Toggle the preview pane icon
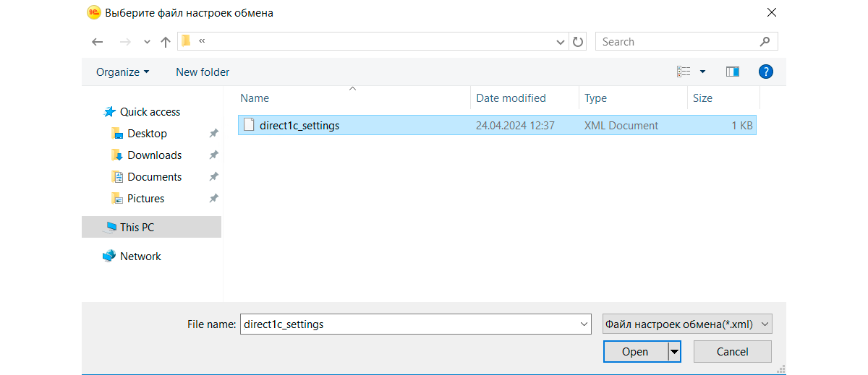The image size is (868, 375). [733, 72]
